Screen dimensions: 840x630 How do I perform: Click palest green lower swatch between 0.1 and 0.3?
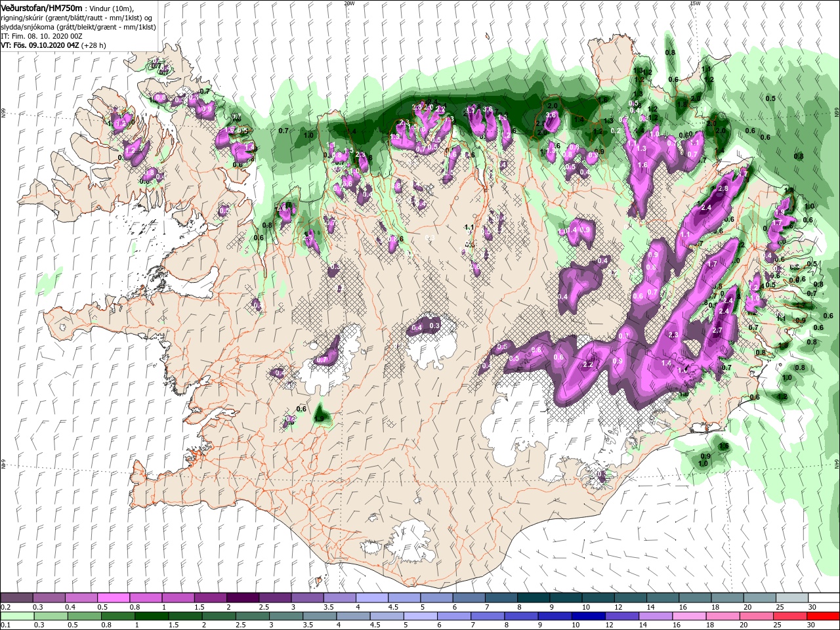(x=17, y=616)
